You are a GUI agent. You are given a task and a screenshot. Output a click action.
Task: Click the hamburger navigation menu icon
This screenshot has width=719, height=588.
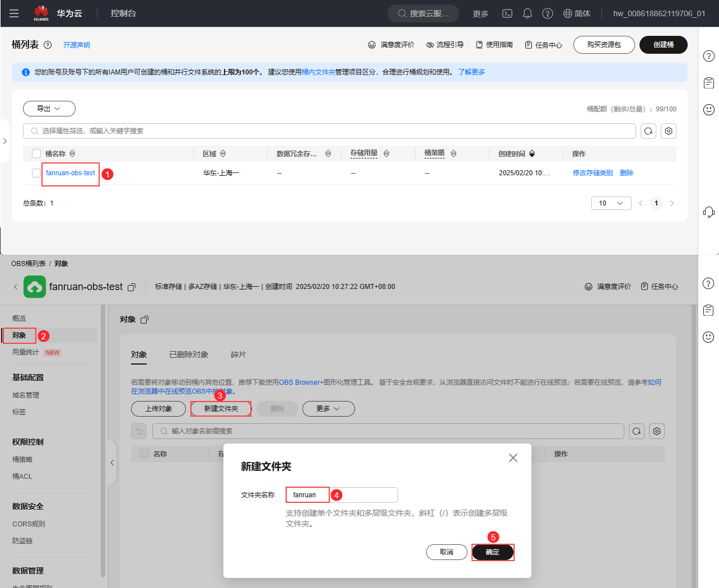point(14,13)
